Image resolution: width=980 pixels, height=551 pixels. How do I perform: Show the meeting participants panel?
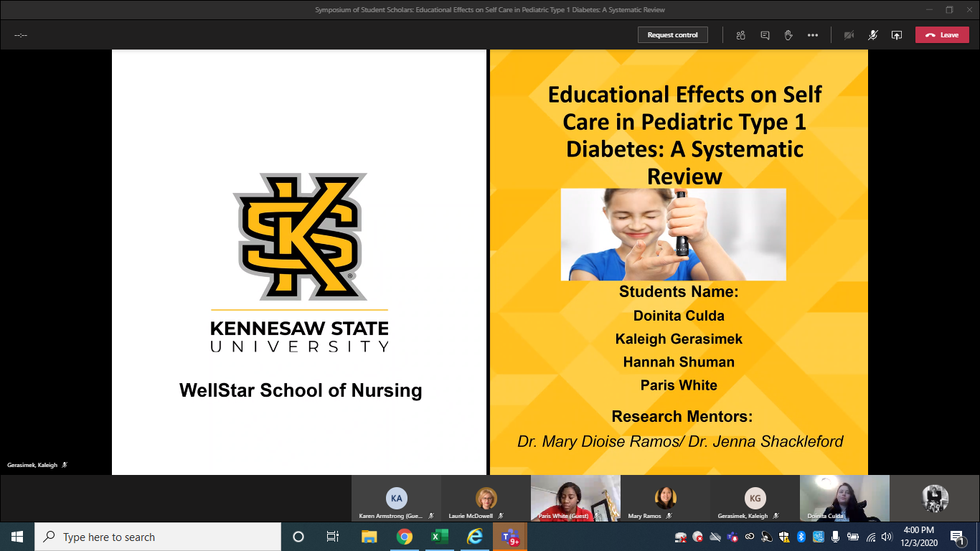[740, 35]
